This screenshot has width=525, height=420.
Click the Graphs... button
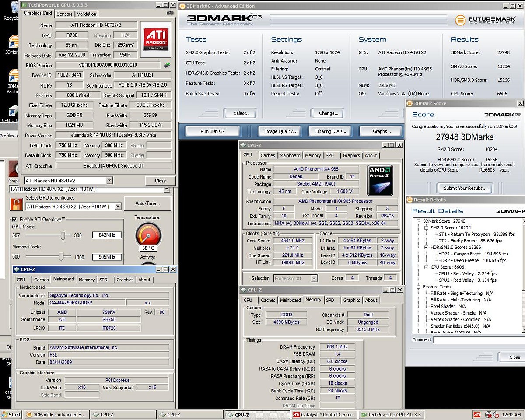coord(382,131)
